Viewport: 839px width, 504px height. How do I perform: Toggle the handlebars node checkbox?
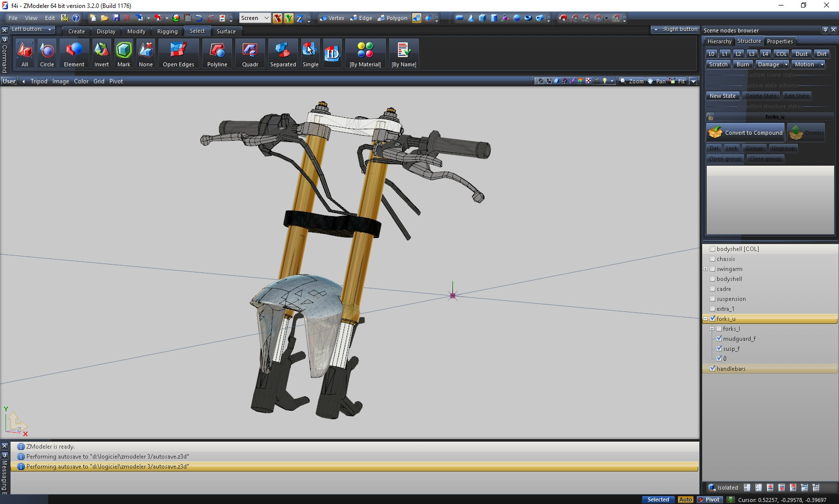coord(713,369)
